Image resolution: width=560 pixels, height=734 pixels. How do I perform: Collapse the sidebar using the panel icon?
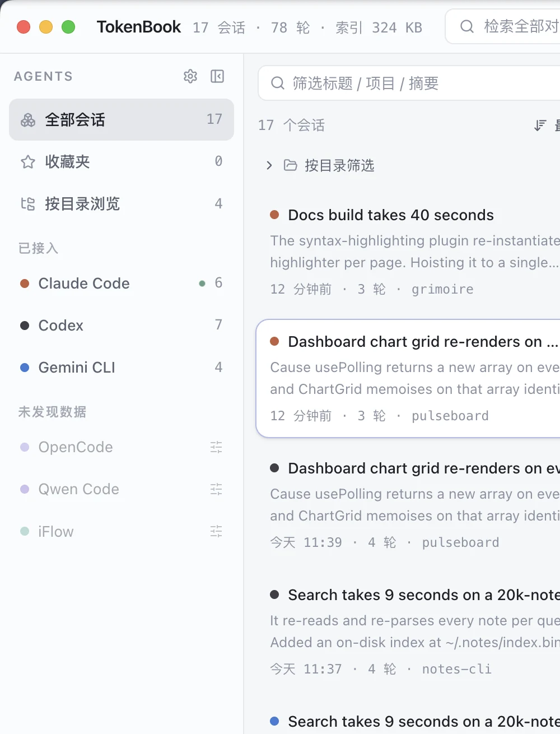click(217, 76)
